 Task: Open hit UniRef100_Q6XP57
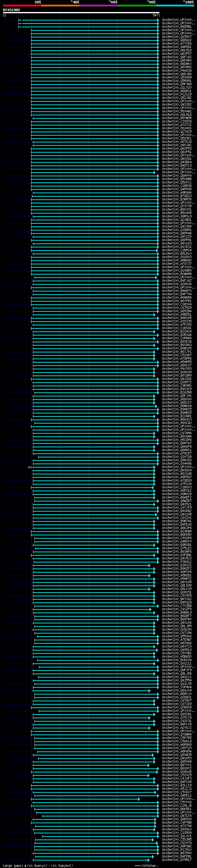[x=177, y=54]
